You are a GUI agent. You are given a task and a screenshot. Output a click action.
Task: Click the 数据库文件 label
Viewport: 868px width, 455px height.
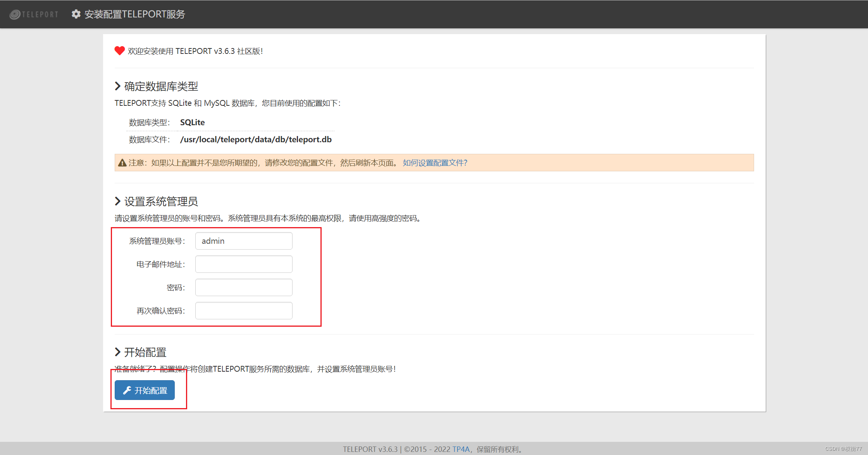click(149, 140)
